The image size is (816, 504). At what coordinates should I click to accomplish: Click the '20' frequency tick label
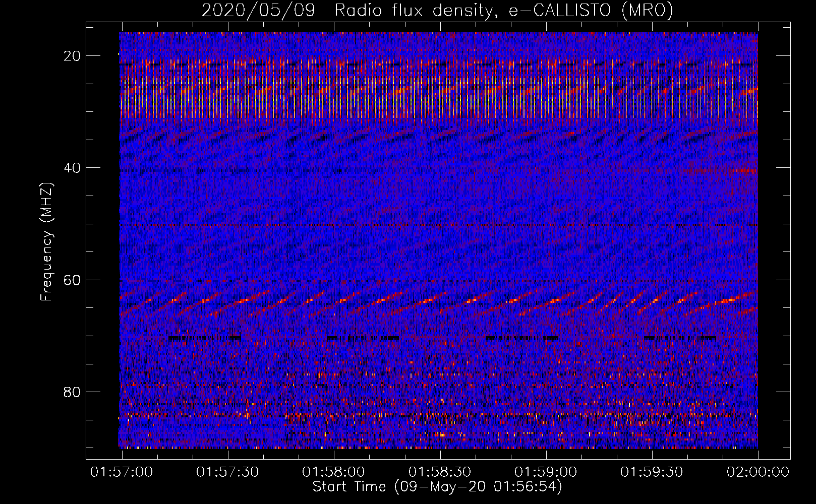pos(73,56)
